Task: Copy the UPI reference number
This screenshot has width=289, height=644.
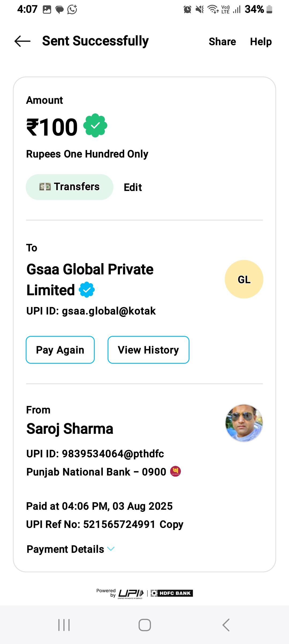Action: [171, 524]
